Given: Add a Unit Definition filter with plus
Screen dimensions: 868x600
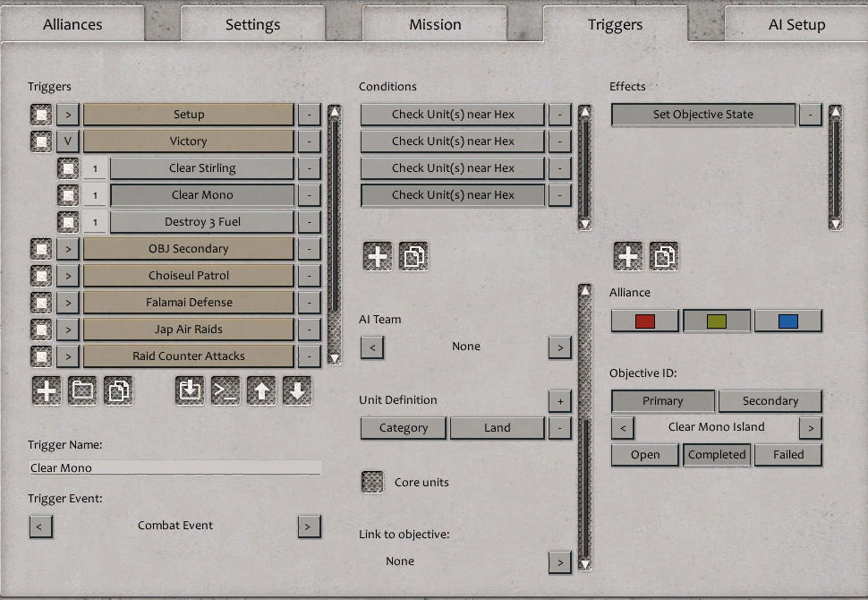Looking at the screenshot, I should 560,401.
